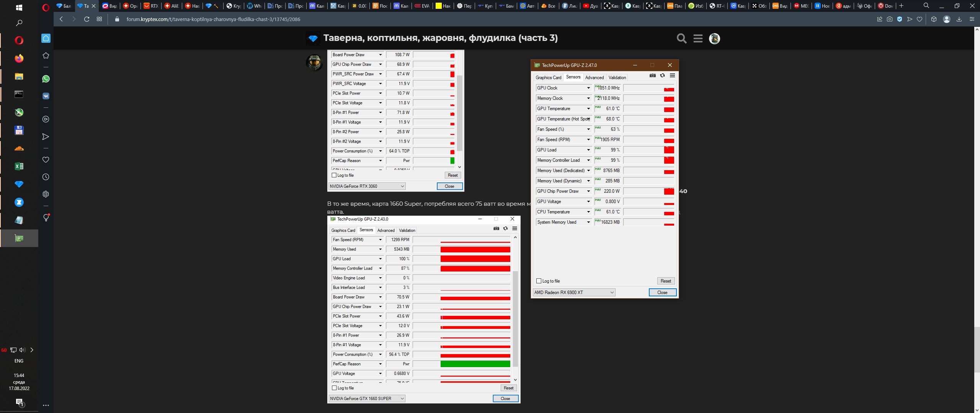Reload the current page
The height and width of the screenshot is (413, 980).
pyautogui.click(x=87, y=19)
